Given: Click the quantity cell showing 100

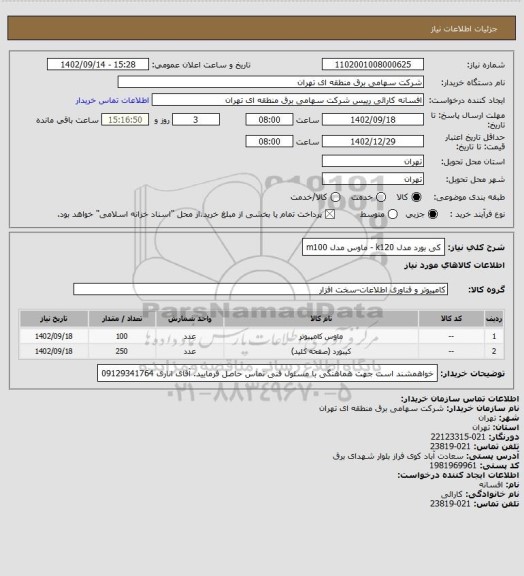Looking at the screenshot, I should 122,336.
